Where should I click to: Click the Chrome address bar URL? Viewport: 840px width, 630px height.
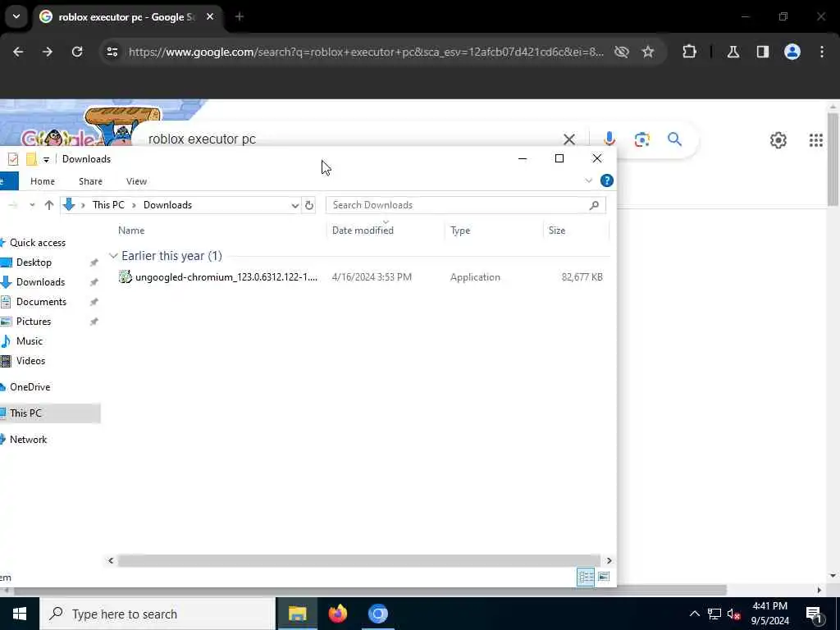pyautogui.click(x=367, y=52)
